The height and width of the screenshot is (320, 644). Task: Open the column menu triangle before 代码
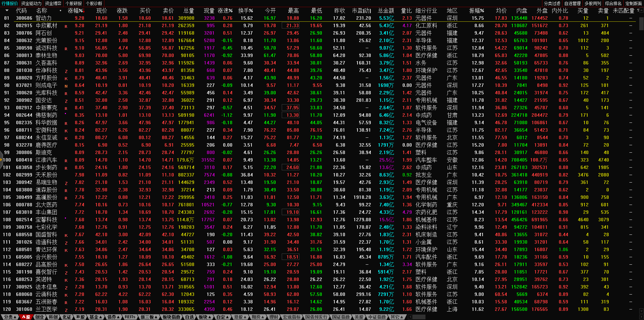point(7,11)
